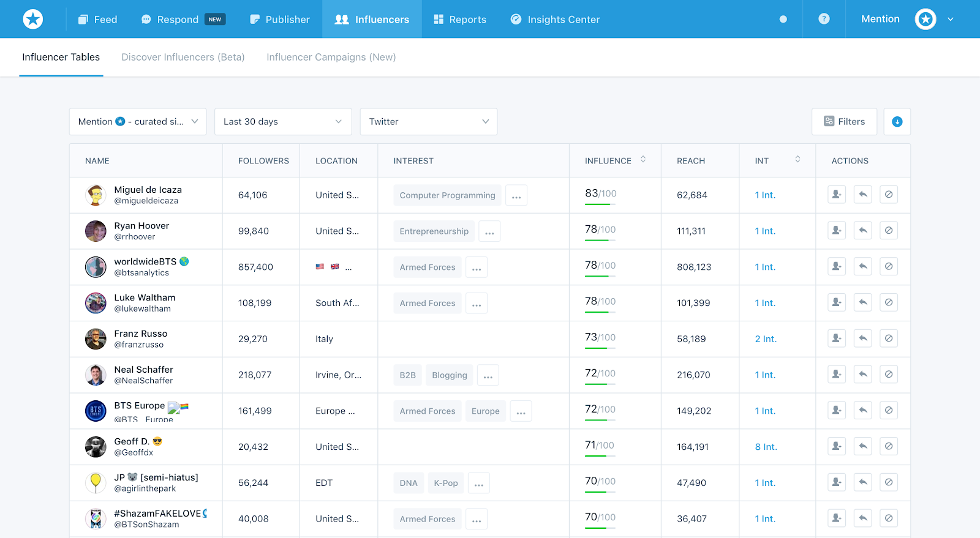Switch to Discover Influencers (Beta) tab

point(183,57)
